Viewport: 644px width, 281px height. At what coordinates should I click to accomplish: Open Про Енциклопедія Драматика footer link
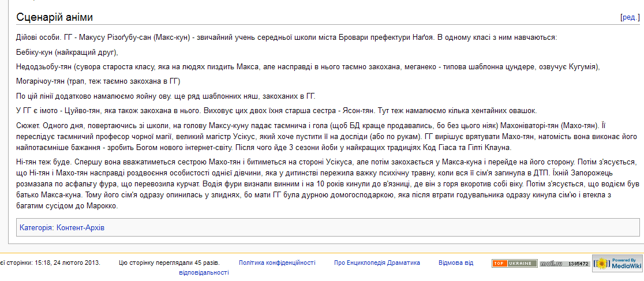(377, 263)
